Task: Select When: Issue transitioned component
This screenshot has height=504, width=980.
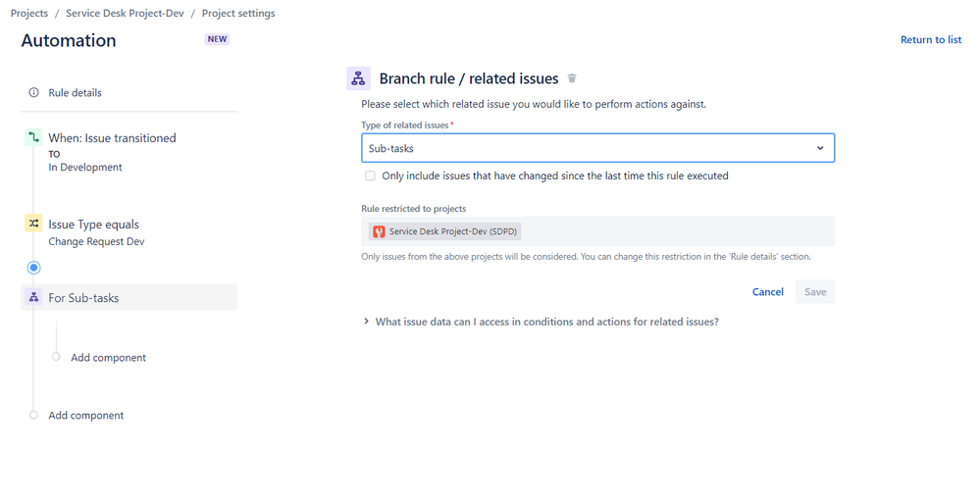Action: [x=113, y=138]
